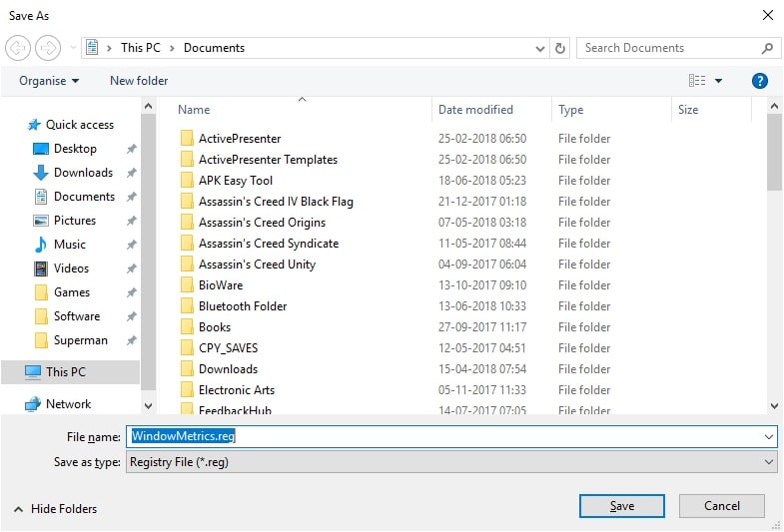Click Save to save the file

click(621, 506)
